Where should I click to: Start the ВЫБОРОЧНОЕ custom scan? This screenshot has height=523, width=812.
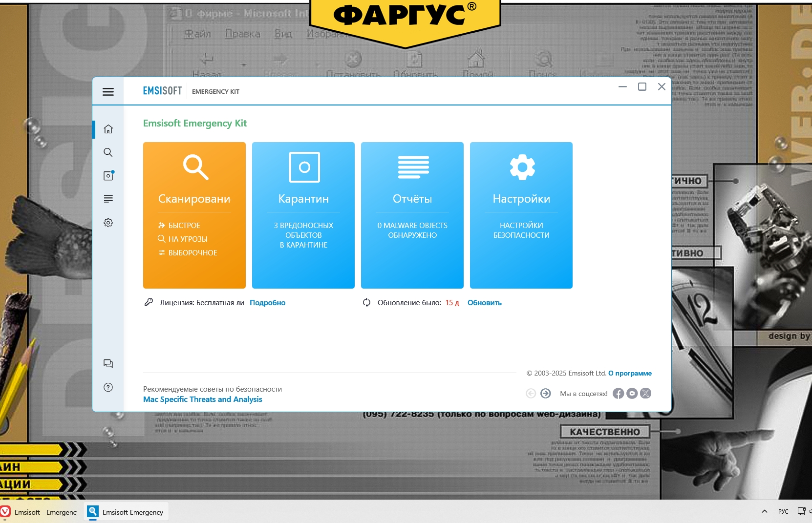(x=188, y=252)
